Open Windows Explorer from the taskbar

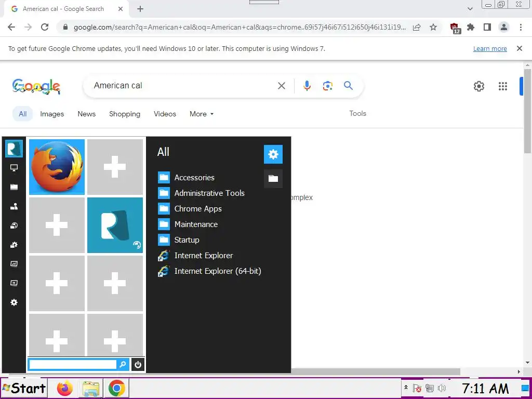click(91, 389)
